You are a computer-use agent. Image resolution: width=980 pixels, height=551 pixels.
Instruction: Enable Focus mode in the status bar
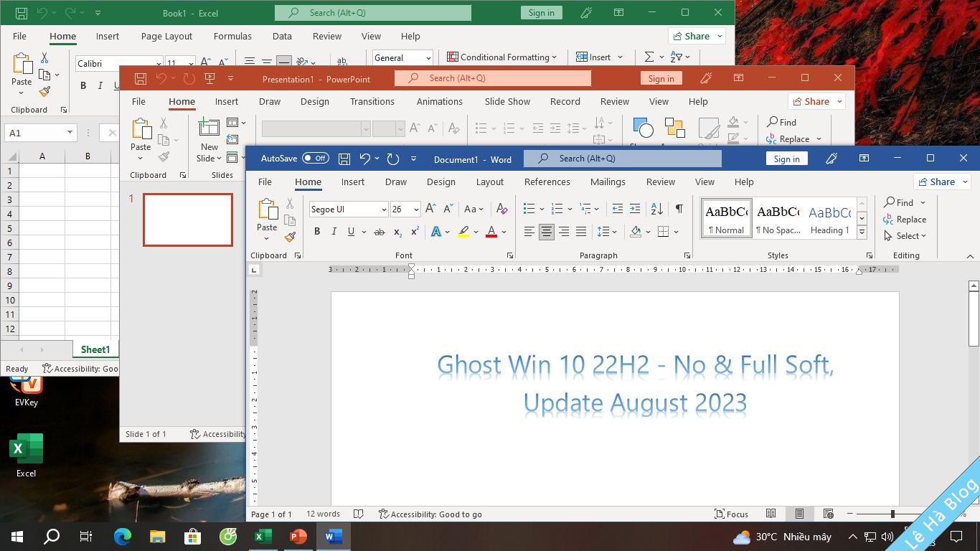(x=732, y=514)
